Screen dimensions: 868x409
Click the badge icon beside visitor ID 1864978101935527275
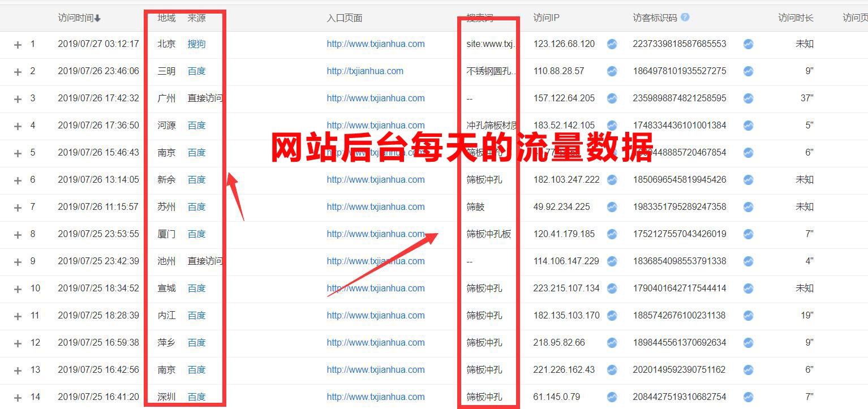click(748, 71)
